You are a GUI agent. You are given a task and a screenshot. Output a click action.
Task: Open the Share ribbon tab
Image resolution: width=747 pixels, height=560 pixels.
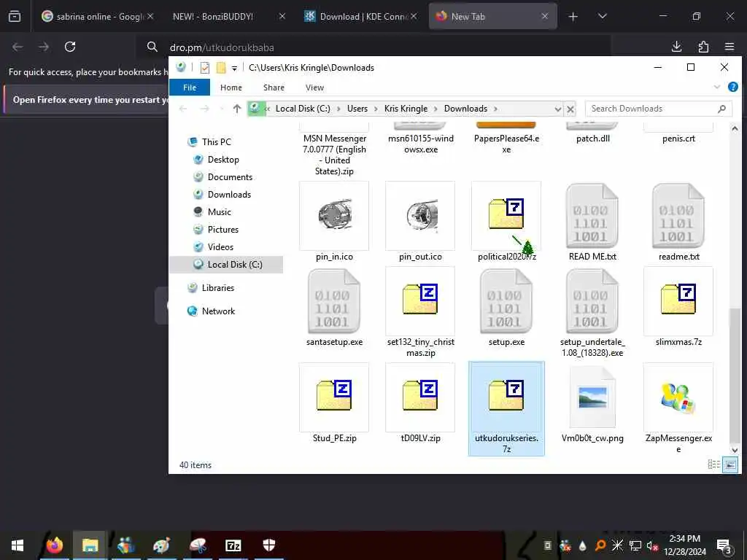coord(274,87)
